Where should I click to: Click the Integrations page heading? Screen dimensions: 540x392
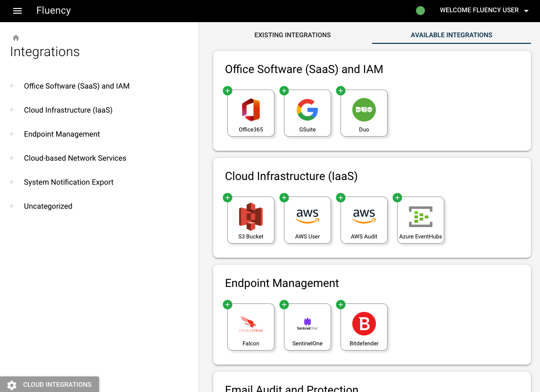tap(45, 52)
